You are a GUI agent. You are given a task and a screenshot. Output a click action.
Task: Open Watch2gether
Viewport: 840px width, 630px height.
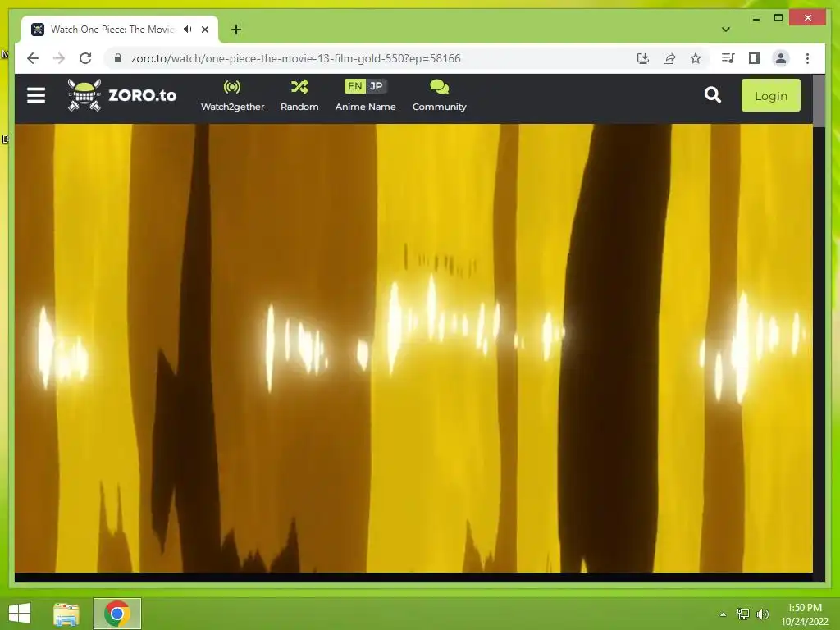(x=232, y=96)
